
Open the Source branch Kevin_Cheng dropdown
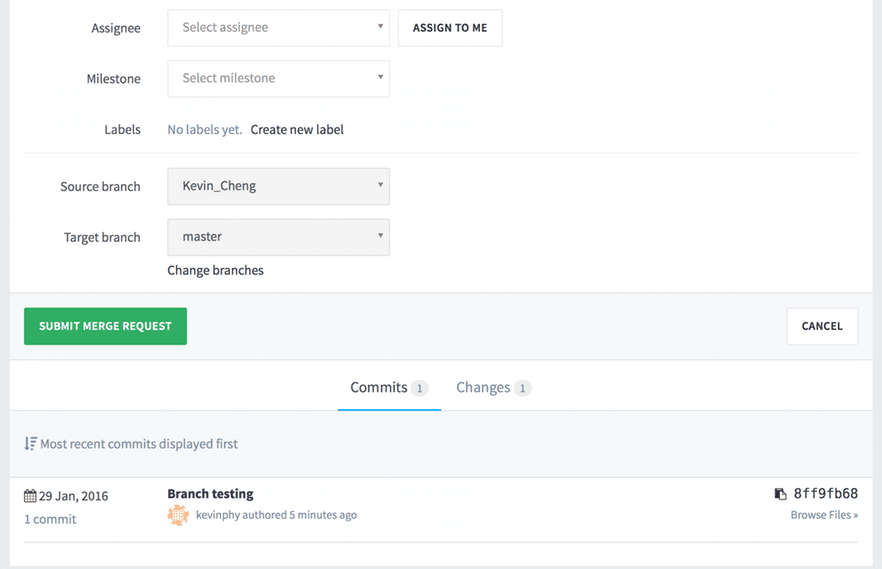pos(278,186)
